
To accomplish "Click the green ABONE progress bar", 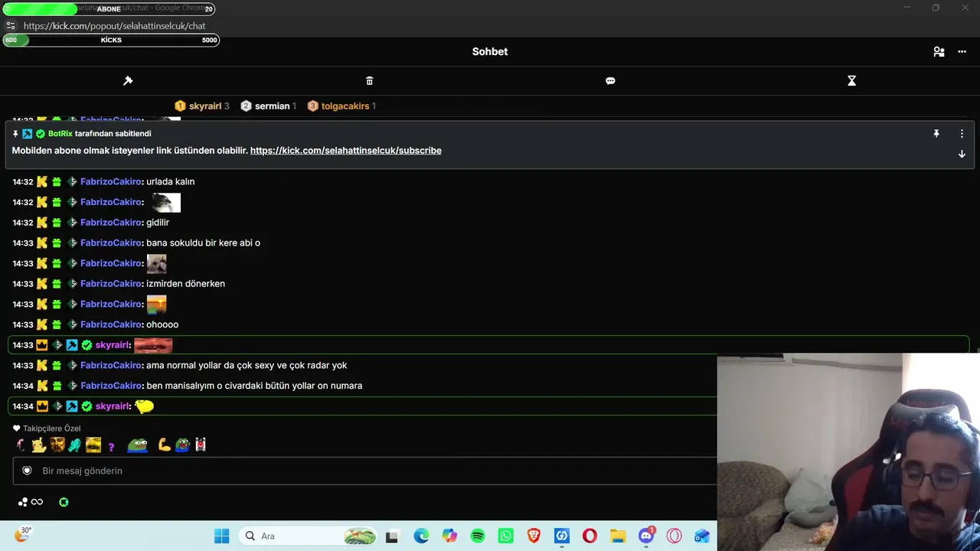I will (x=109, y=9).
